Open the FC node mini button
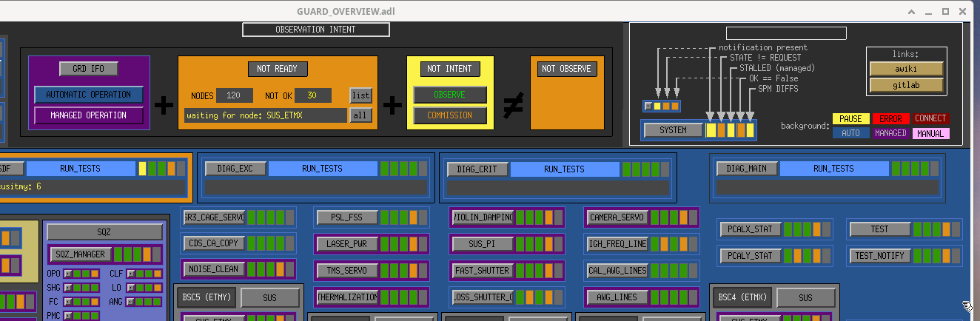 [x=67, y=301]
